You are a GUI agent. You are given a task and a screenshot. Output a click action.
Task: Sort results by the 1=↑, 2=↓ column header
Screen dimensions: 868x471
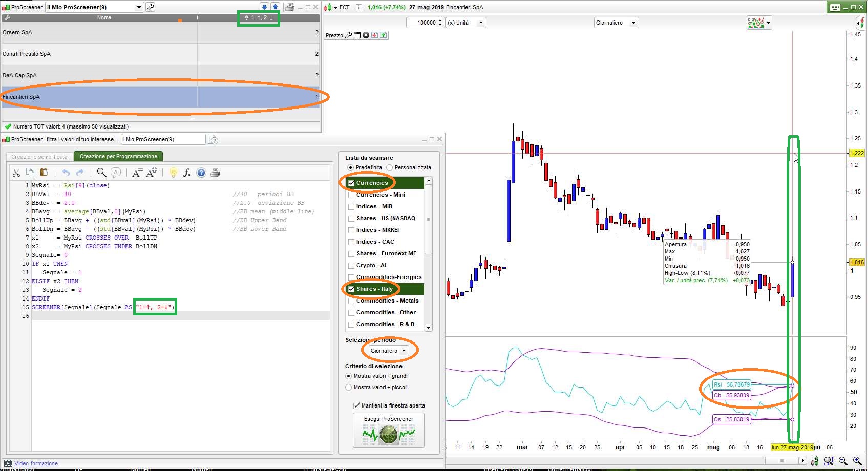(x=259, y=17)
